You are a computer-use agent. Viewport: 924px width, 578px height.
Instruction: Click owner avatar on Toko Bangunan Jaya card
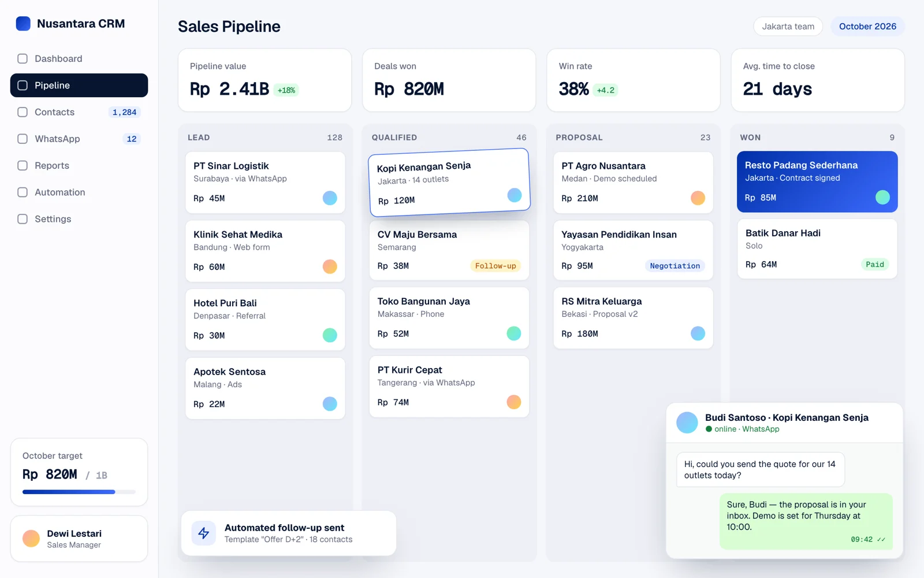point(514,334)
